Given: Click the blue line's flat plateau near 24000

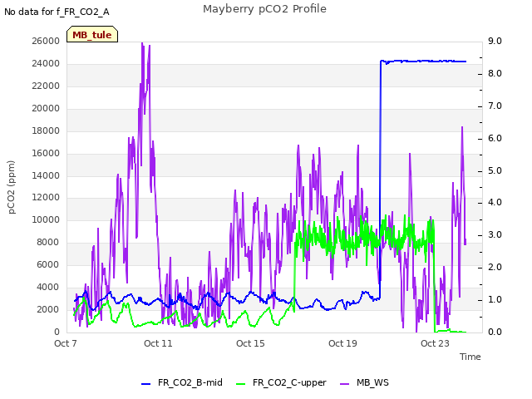Looking at the screenshot, I should pyautogui.click(x=423, y=62).
